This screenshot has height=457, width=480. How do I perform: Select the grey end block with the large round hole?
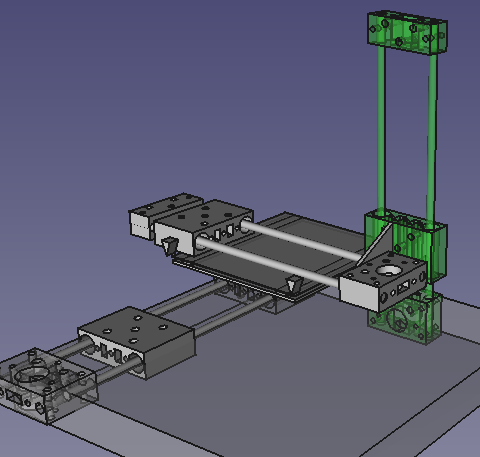click(383, 281)
